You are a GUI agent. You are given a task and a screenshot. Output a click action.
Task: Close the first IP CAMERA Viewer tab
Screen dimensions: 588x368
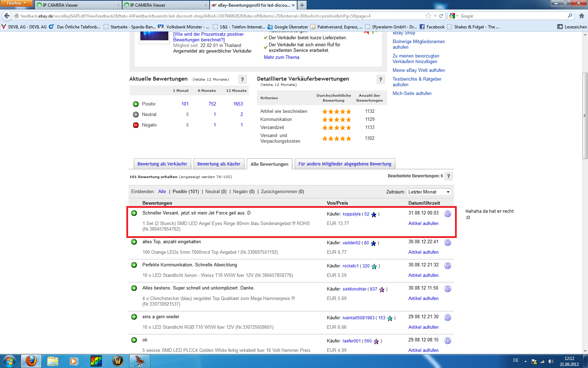coord(118,5)
